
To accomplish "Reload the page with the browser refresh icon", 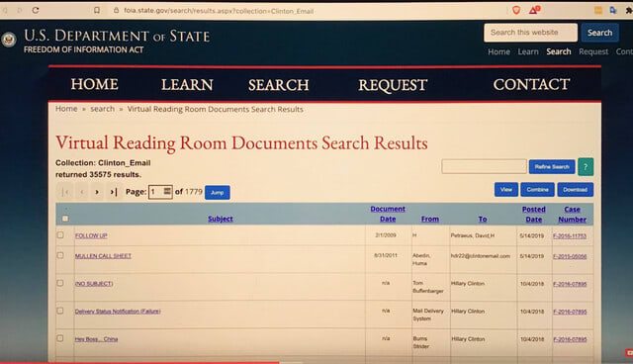I will [36, 10].
